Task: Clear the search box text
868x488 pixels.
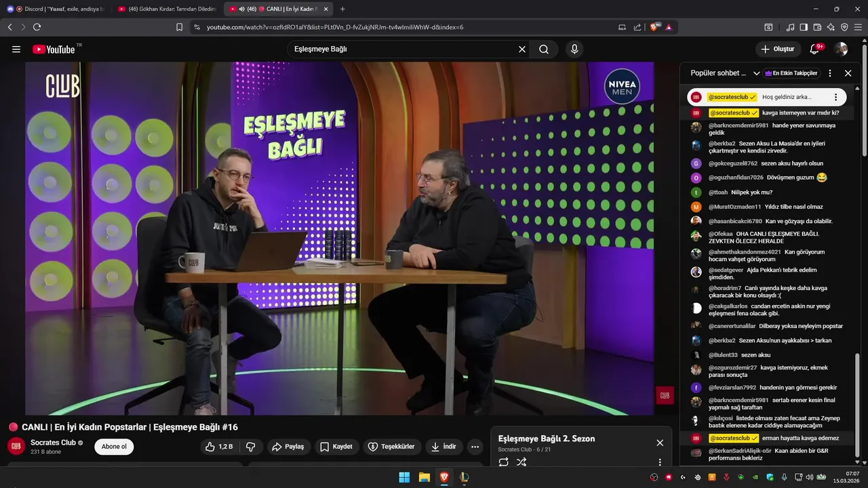Action: coord(522,49)
